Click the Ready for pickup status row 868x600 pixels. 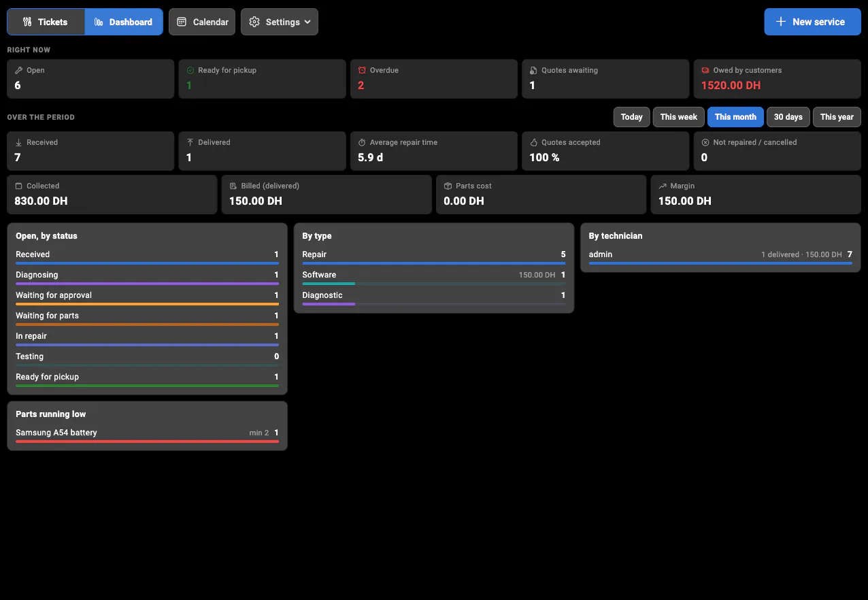147,380
